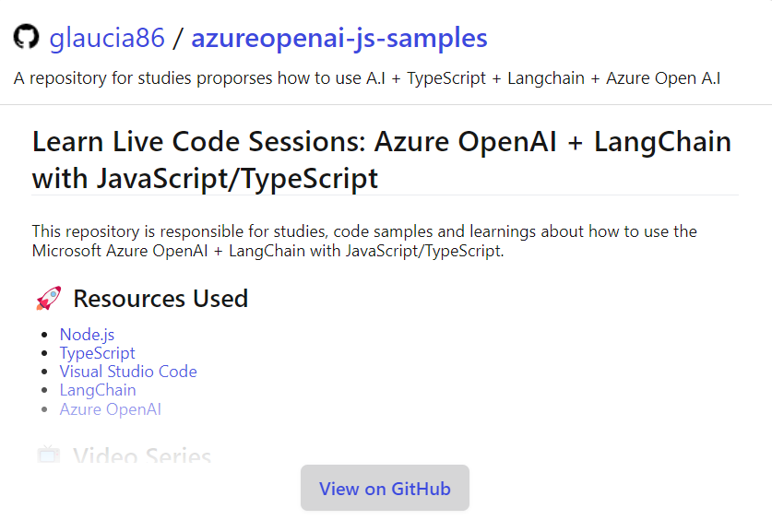Click the bullet point before Visual Studio Code
Screen dimensions: 772x532
click(45, 372)
